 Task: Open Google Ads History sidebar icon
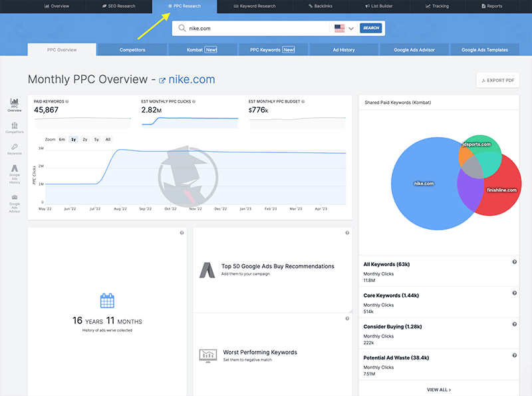tap(14, 174)
